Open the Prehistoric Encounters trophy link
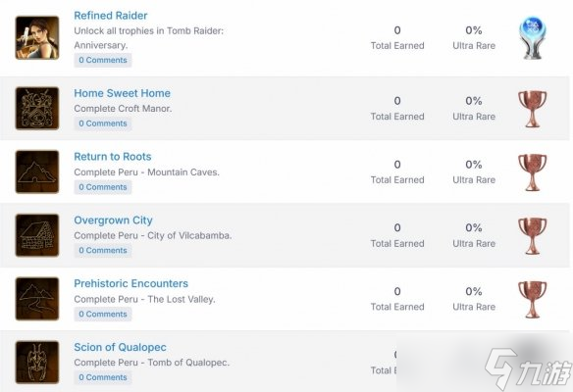This screenshot has width=573, height=392. 130,283
